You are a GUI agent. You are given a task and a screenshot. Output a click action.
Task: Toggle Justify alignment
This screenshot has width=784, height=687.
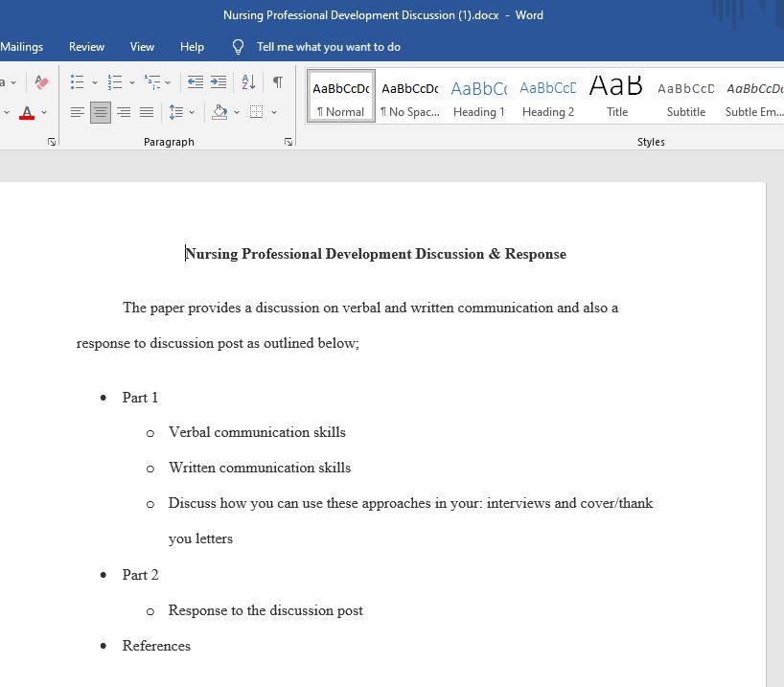[147, 112]
